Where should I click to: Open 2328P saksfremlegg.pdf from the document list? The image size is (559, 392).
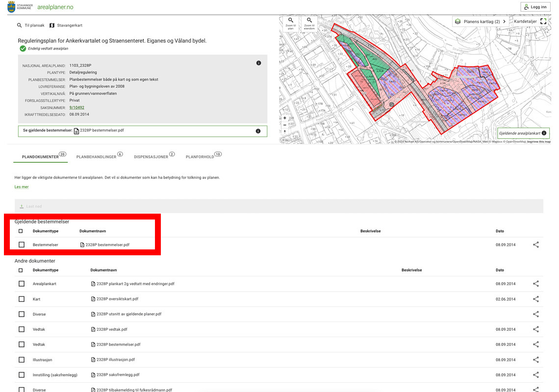[x=118, y=375]
